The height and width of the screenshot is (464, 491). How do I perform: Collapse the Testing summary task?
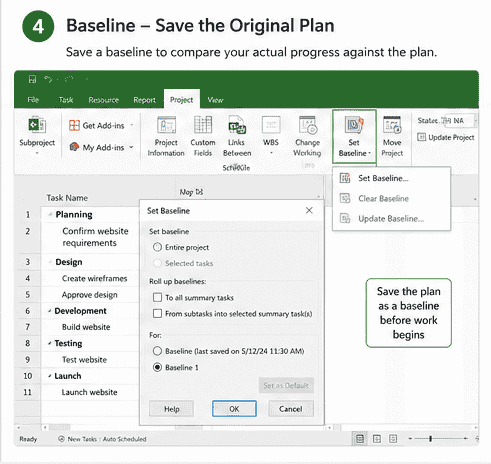coord(50,343)
